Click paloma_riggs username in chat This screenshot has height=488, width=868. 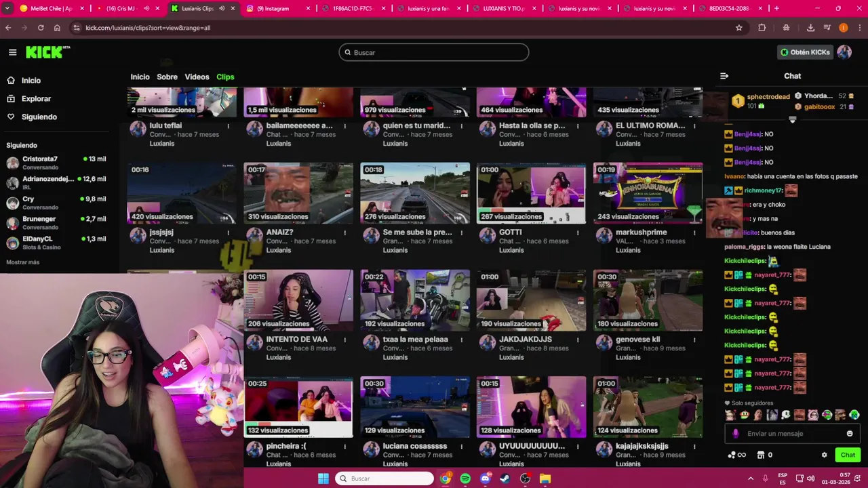744,247
